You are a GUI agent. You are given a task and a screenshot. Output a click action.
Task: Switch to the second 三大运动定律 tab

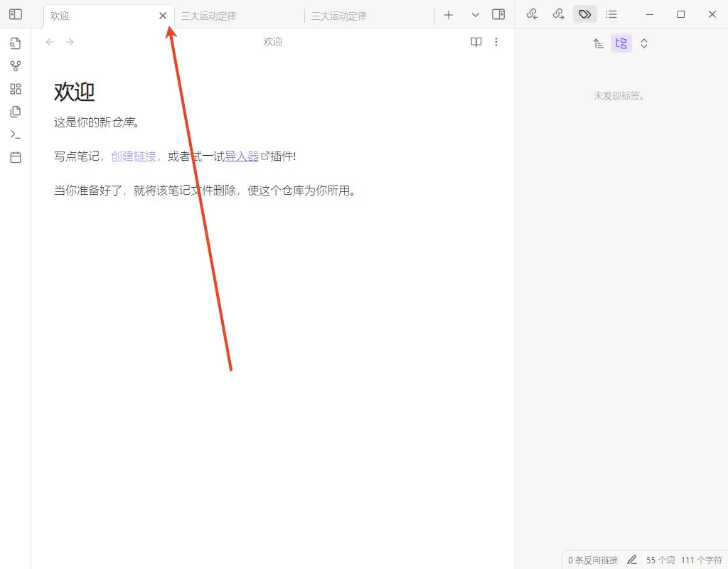click(x=339, y=16)
